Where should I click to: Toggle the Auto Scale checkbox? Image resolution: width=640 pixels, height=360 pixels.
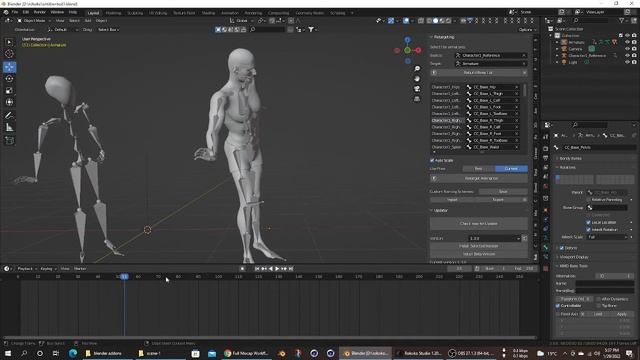click(x=432, y=160)
